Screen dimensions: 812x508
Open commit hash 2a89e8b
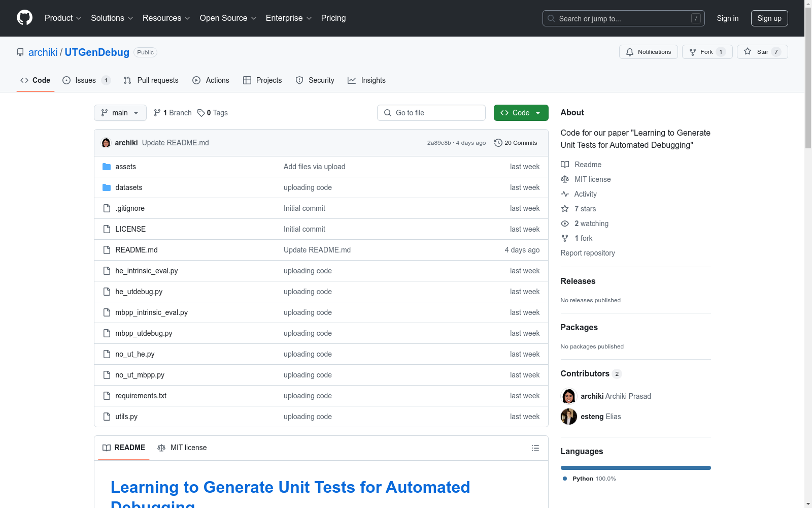[439, 143]
